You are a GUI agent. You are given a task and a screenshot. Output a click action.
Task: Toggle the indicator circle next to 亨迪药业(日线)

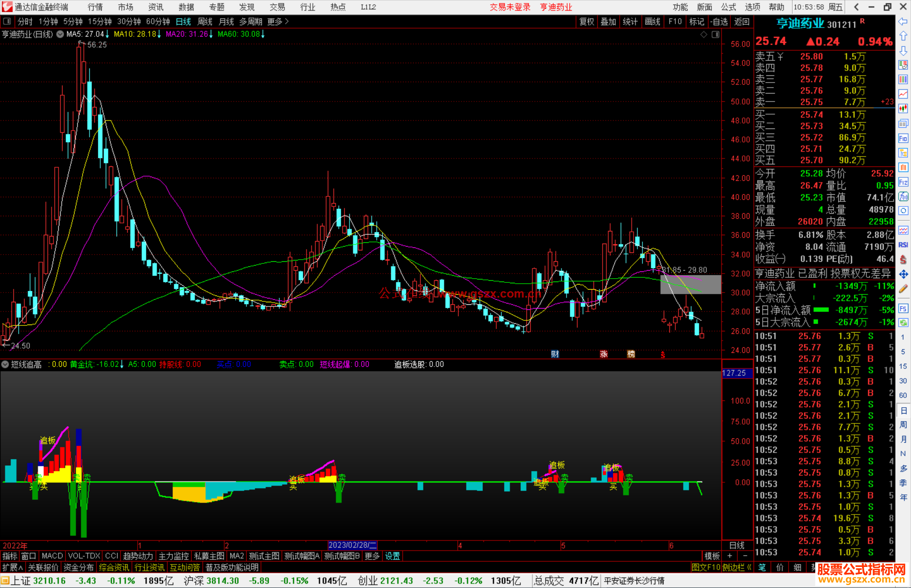60,34
